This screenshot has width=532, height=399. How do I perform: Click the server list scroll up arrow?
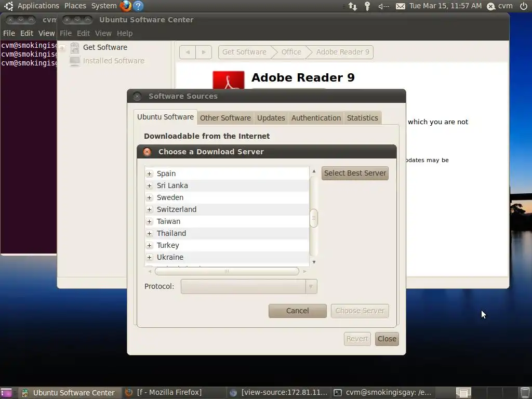point(314,171)
